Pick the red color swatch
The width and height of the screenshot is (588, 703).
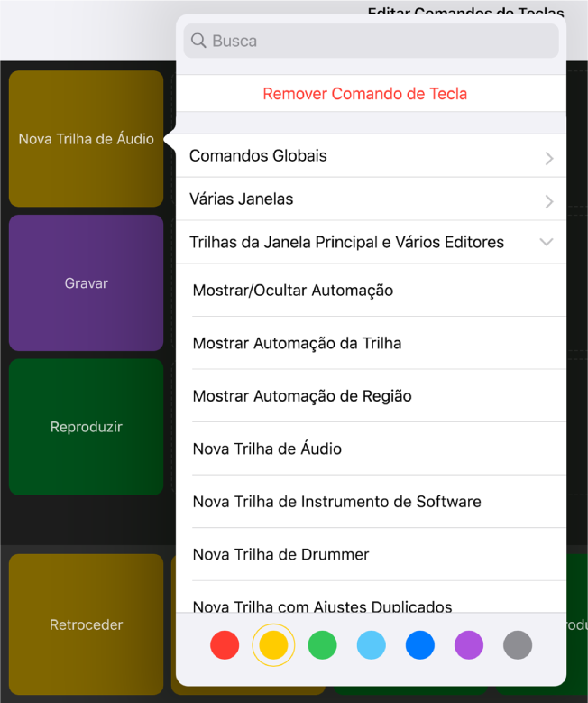point(225,645)
